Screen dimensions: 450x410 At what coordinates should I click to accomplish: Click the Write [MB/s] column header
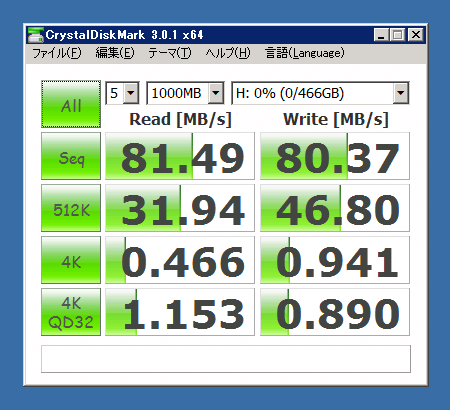click(336, 119)
